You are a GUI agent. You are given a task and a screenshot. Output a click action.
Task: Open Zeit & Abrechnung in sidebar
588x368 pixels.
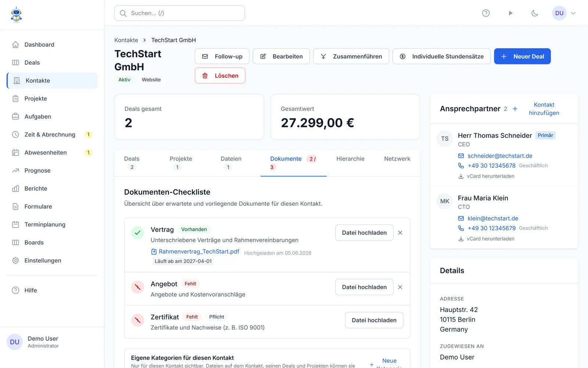coord(52,135)
